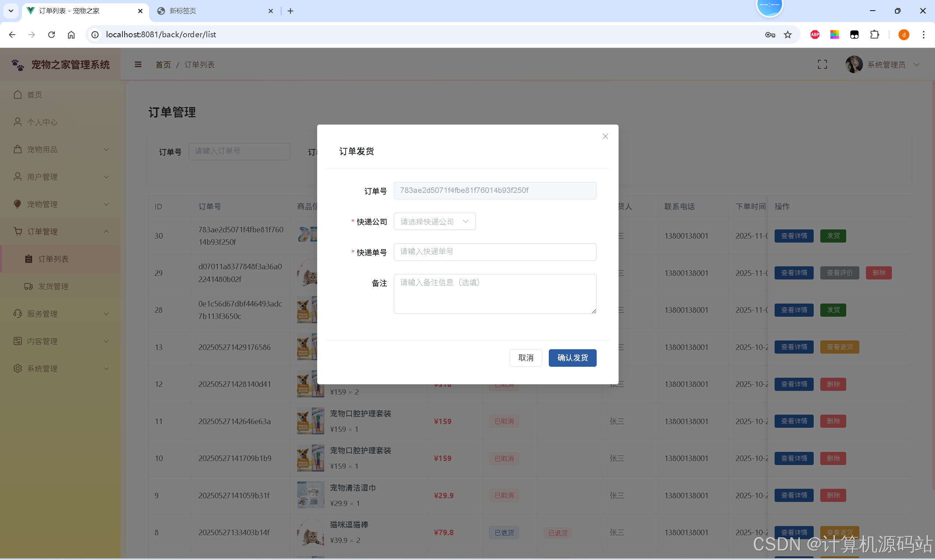Viewport: 935px width, 560px height.
Task: Expand 系统管理 sidebar menu
Action: coord(60,369)
